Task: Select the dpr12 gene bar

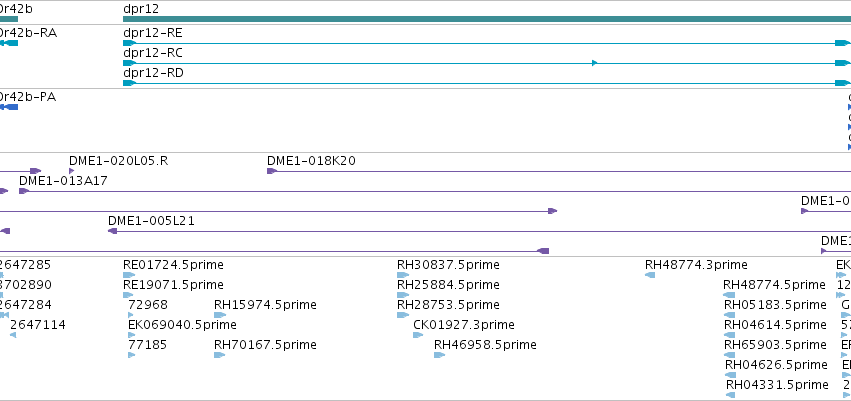Action: click(x=487, y=19)
